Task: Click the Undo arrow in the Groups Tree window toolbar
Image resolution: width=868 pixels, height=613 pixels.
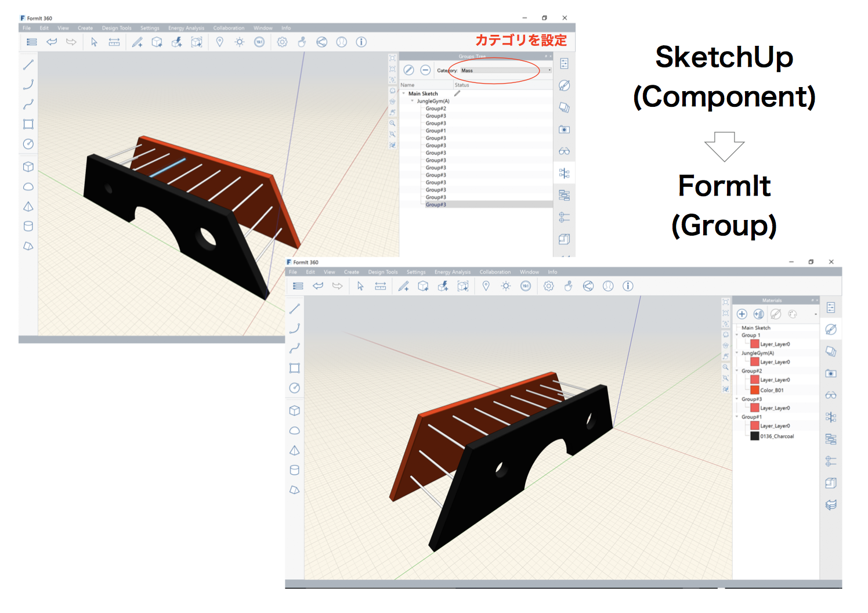Action: (x=52, y=42)
